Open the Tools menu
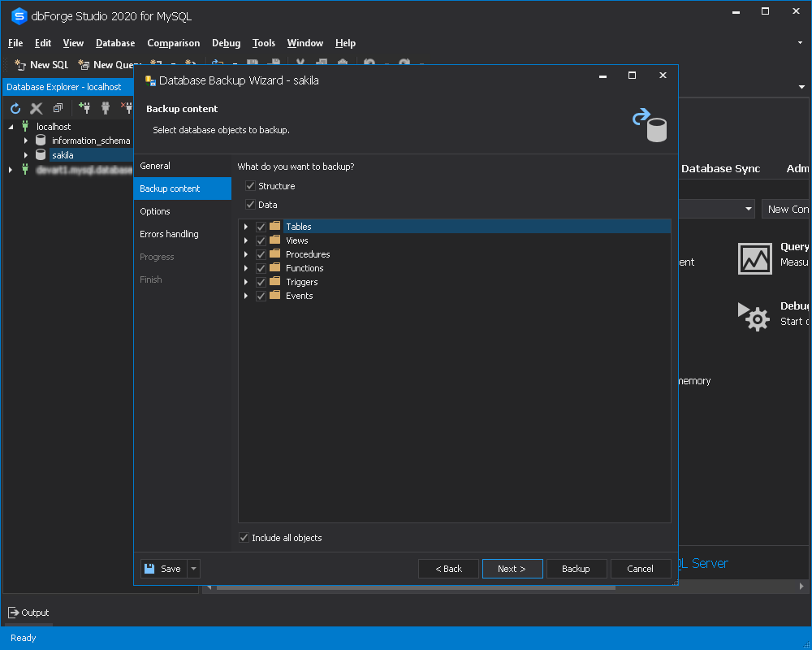The width and height of the screenshot is (812, 650). coord(264,43)
